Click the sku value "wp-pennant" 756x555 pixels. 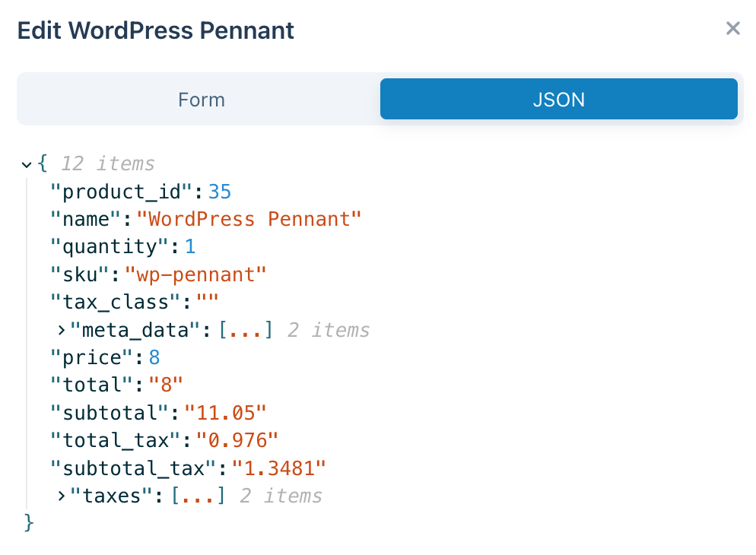click(195, 274)
